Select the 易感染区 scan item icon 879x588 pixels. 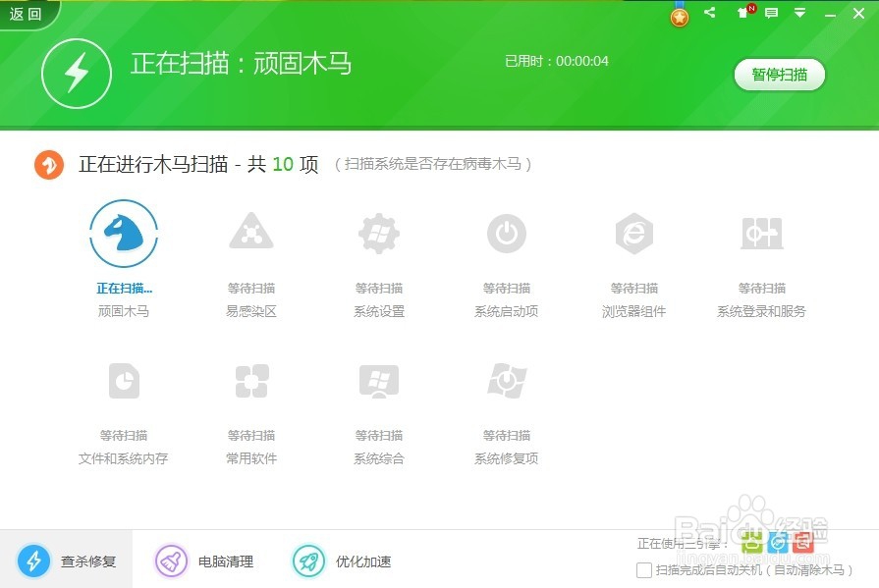pos(251,232)
